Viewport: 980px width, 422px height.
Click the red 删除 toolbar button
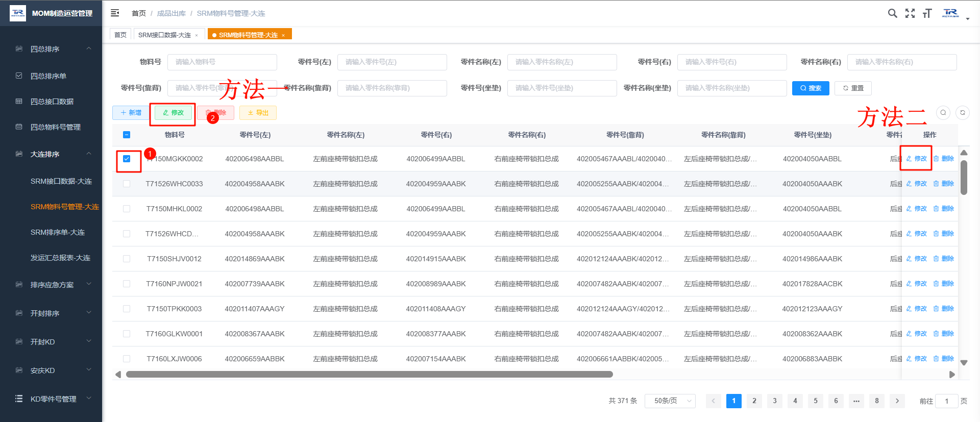tap(215, 113)
